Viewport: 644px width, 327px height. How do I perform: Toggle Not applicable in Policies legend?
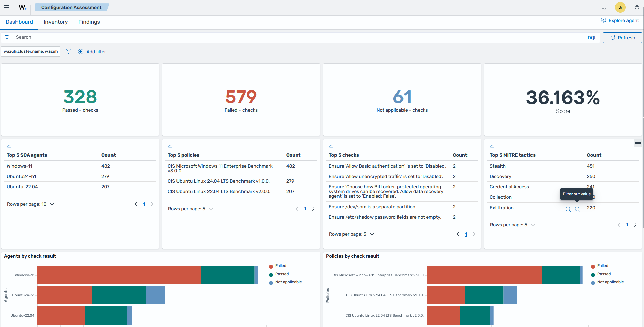(x=608, y=282)
